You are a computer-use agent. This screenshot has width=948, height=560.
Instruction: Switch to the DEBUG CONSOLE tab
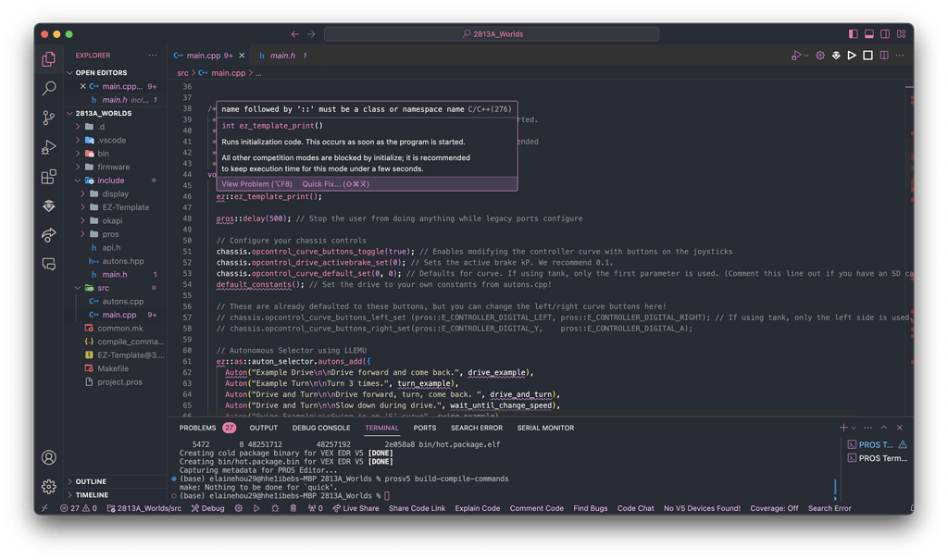321,428
